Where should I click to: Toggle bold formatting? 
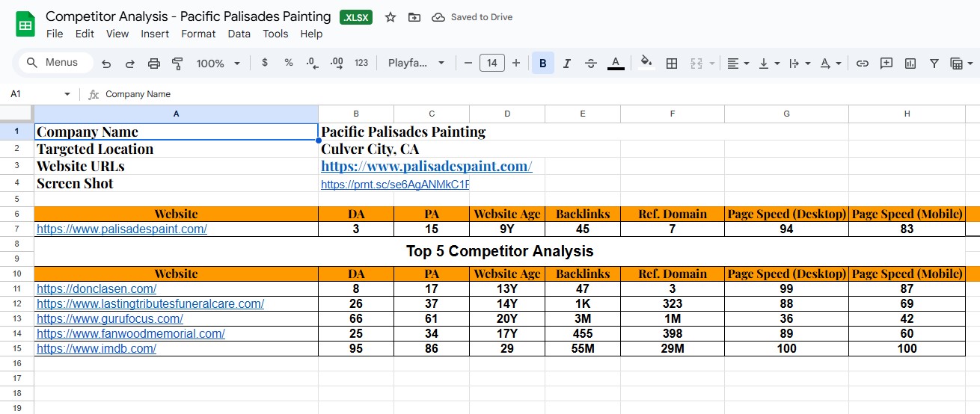pos(542,64)
